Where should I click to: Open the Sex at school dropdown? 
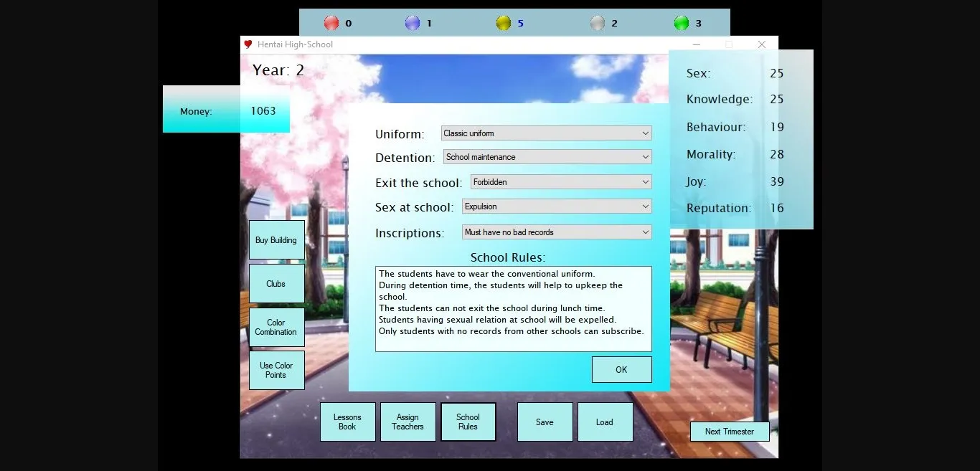pos(556,206)
